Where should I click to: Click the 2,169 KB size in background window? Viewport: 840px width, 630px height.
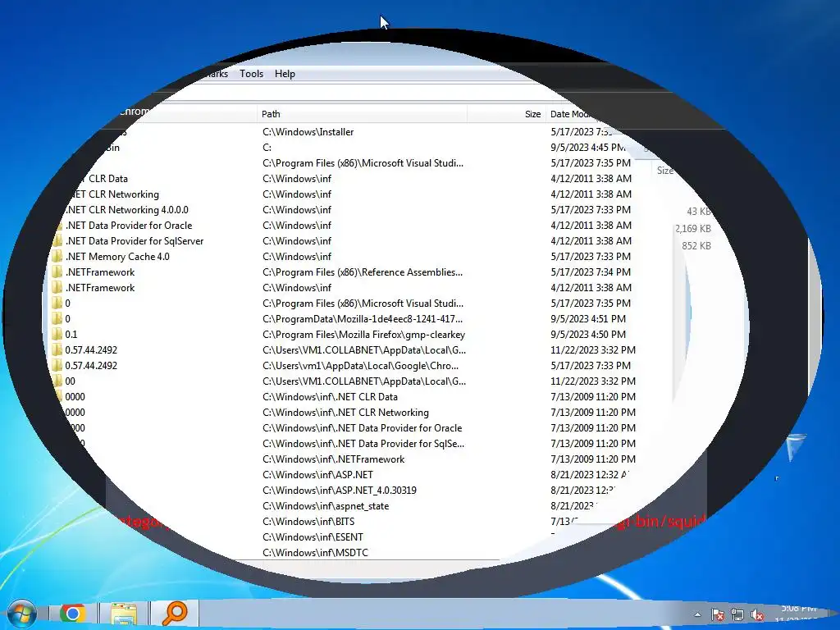pos(692,229)
